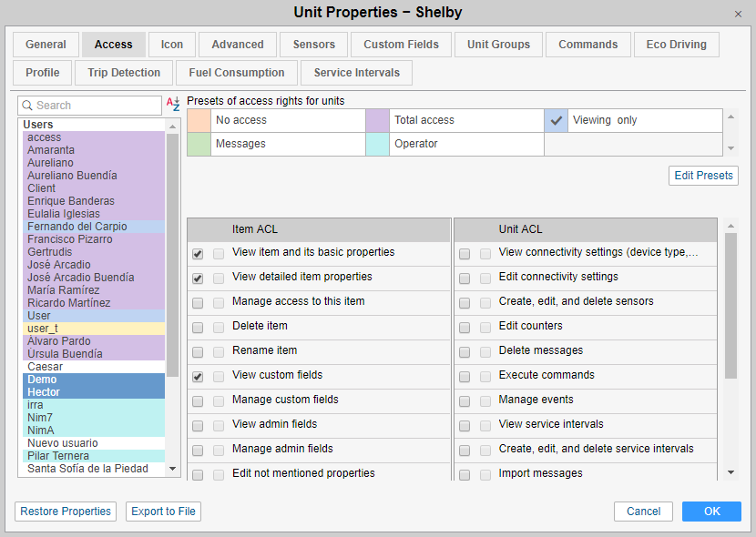Click ACL list scroll-up arrow
This screenshot has height=537, width=756.
(x=730, y=226)
